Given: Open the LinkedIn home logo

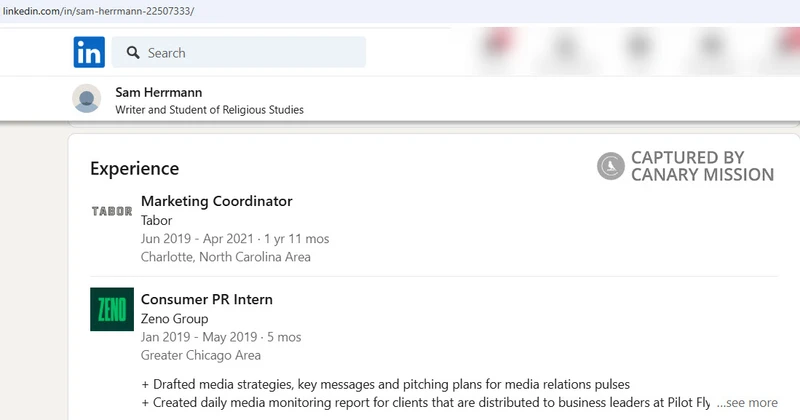Looking at the screenshot, I should point(89,52).
